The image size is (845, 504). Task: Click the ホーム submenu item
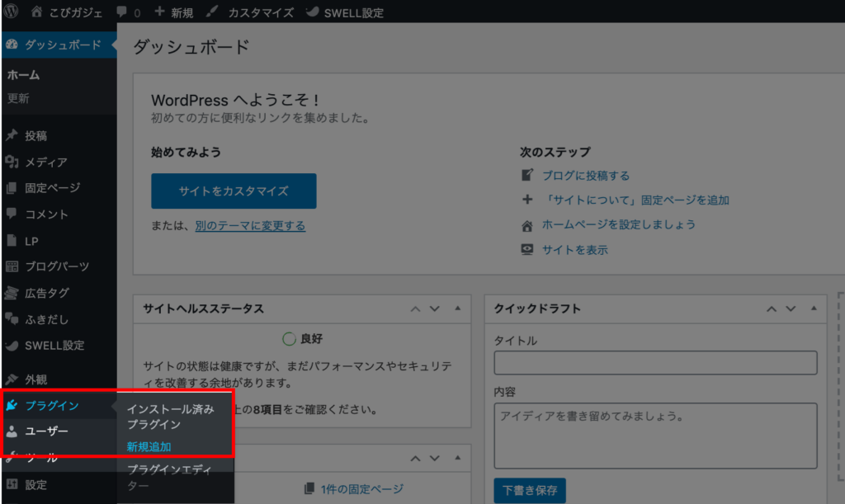[23, 75]
